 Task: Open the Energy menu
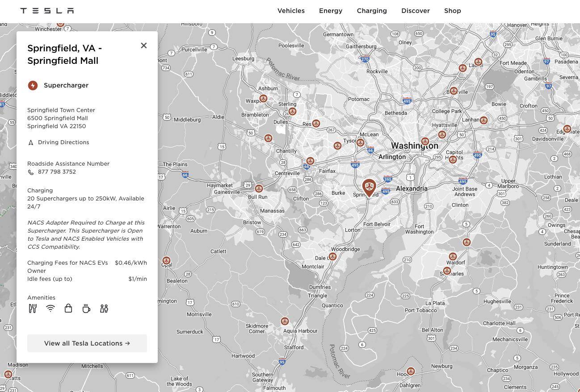tap(331, 11)
